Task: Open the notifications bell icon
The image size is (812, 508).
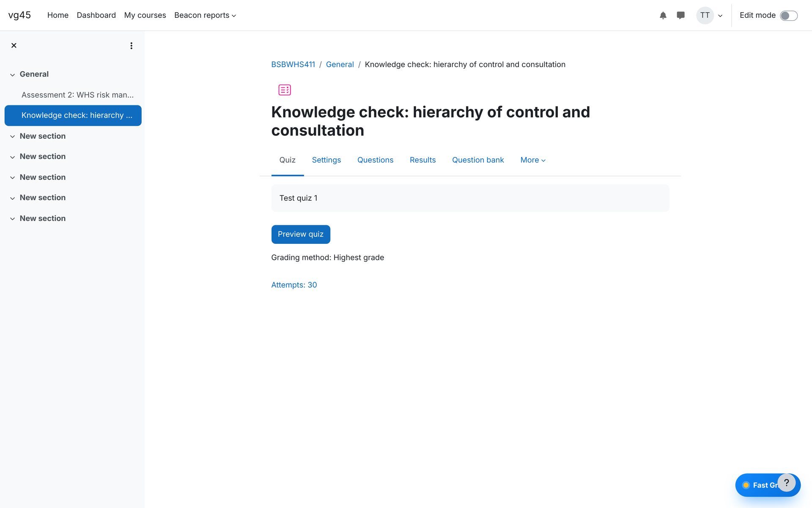Action: click(663, 16)
